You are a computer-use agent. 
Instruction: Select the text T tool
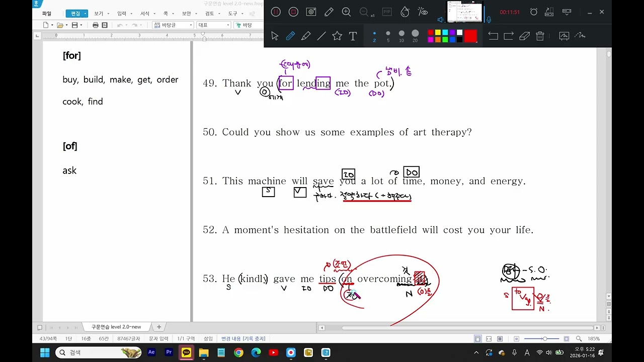click(x=353, y=36)
